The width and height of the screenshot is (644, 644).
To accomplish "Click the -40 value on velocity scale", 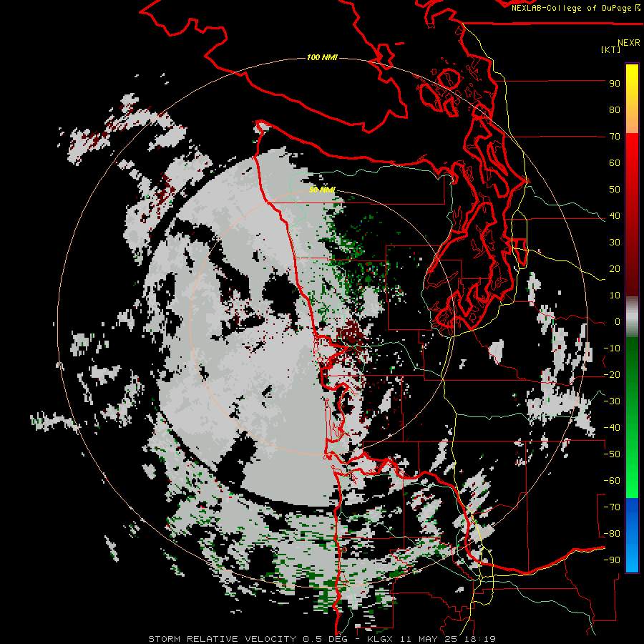I will pos(612,428).
